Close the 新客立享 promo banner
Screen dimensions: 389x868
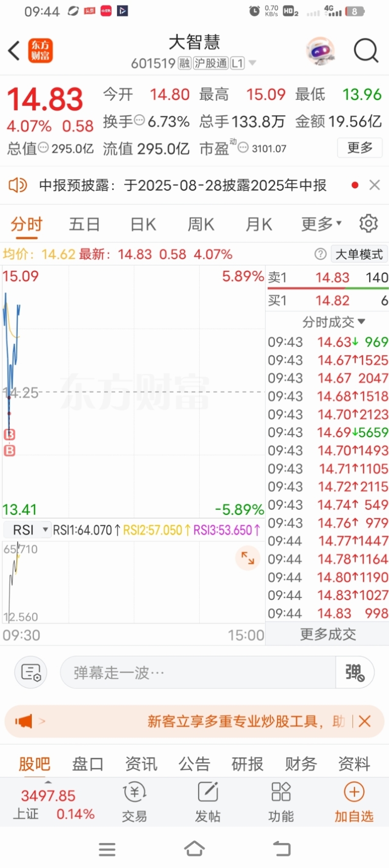coord(364,721)
